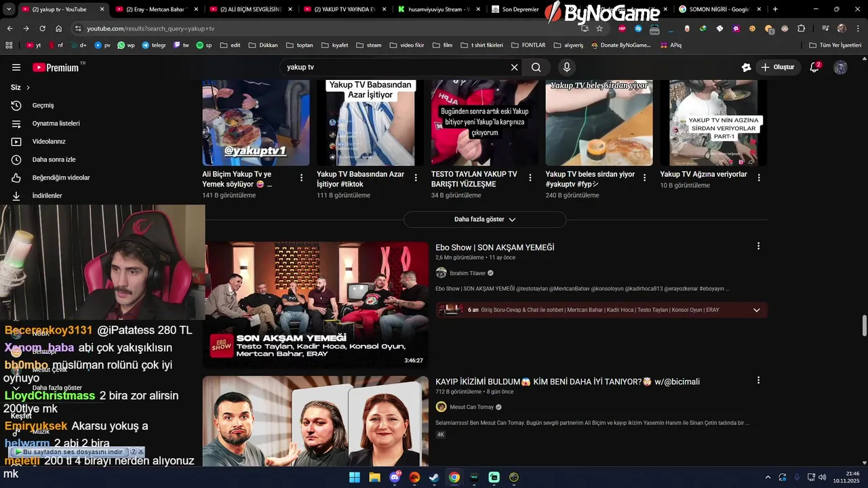Open the YouTube account avatar menu

tap(840, 67)
